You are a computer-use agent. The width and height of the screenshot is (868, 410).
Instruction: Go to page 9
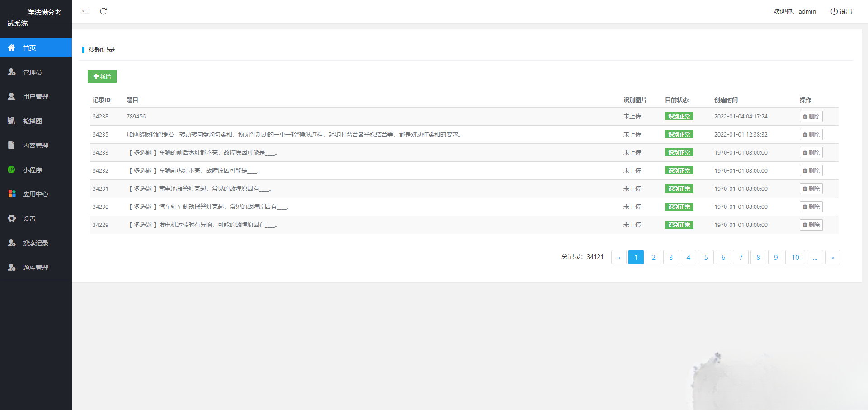776,257
